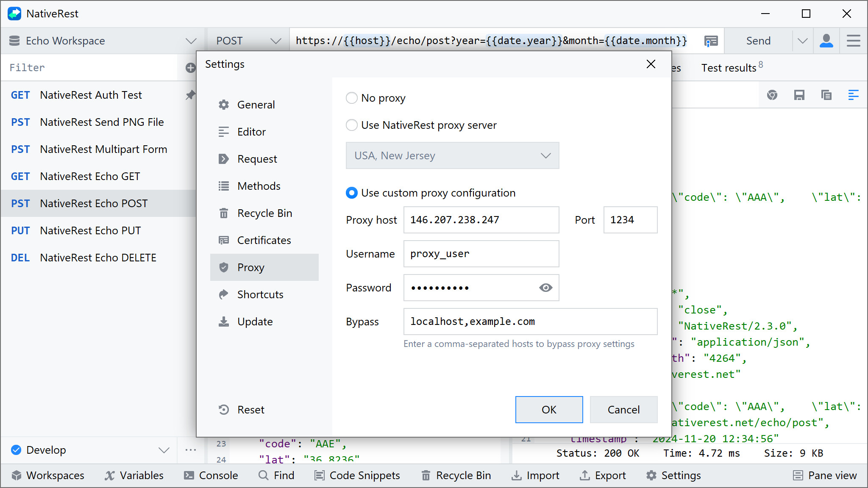This screenshot has height=488, width=868.
Task: Enable Use NativeRest proxy server
Action: (x=351, y=125)
